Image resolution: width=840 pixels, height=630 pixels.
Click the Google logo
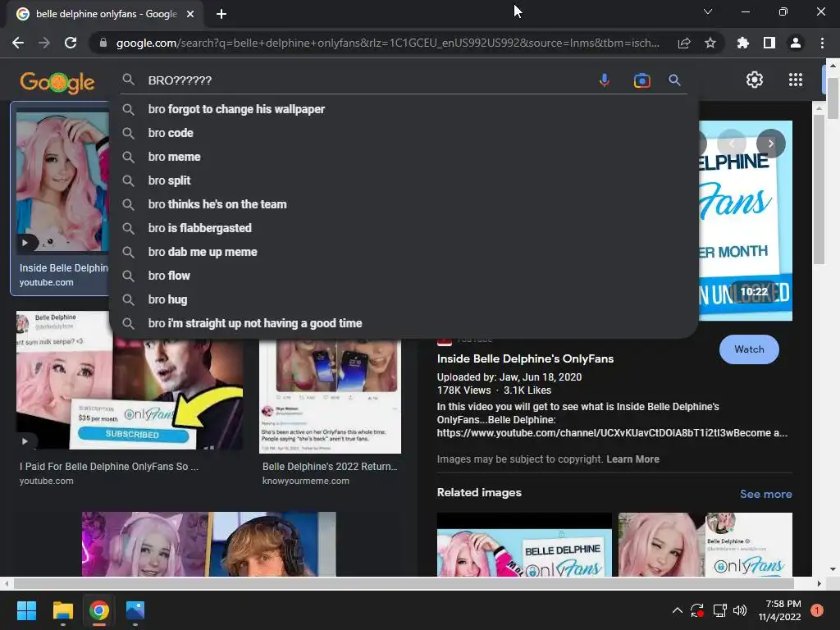click(57, 82)
